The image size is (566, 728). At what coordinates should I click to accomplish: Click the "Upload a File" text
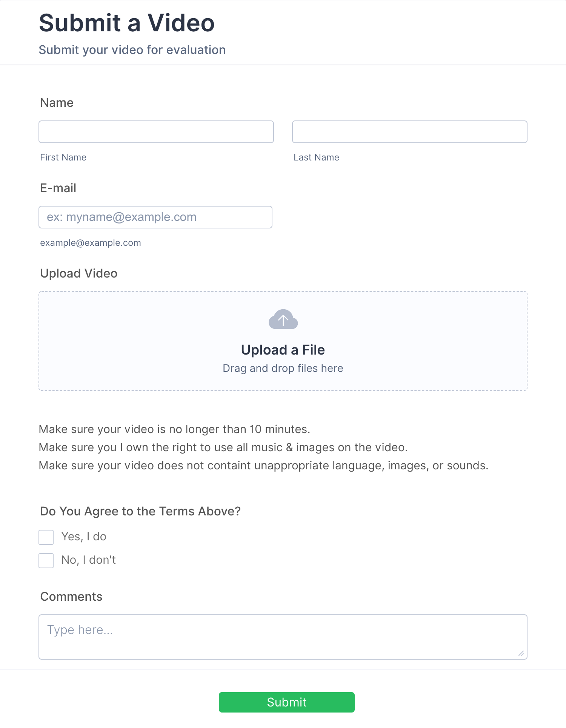(283, 350)
